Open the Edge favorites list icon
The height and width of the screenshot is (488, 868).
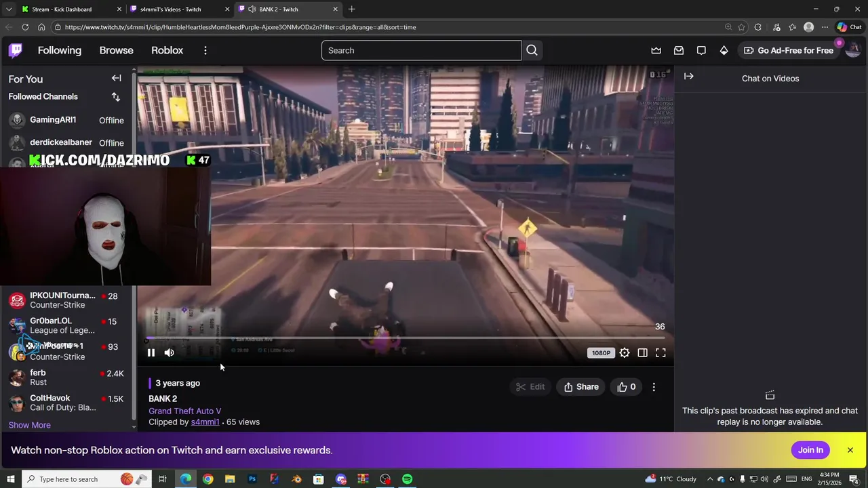792,27
